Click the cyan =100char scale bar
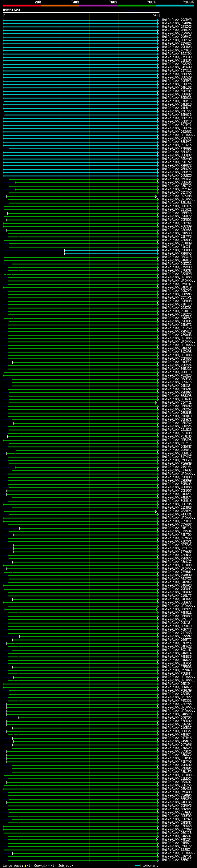 coord(137,866)
